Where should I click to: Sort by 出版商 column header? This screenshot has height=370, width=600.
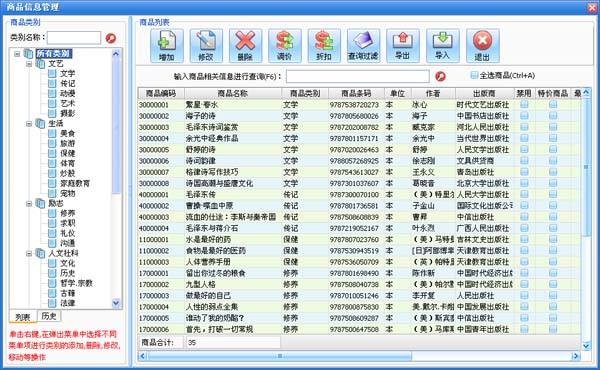(484, 93)
